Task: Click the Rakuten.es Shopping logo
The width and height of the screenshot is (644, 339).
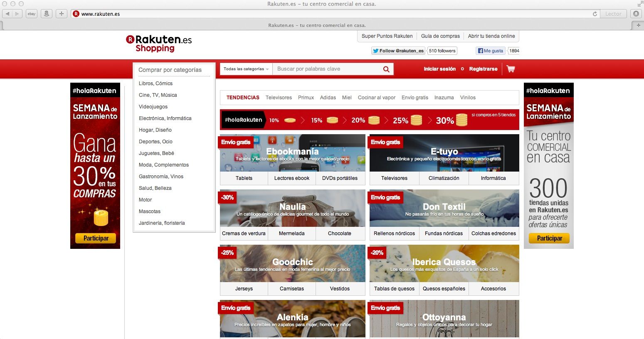Action: [x=159, y=44]
